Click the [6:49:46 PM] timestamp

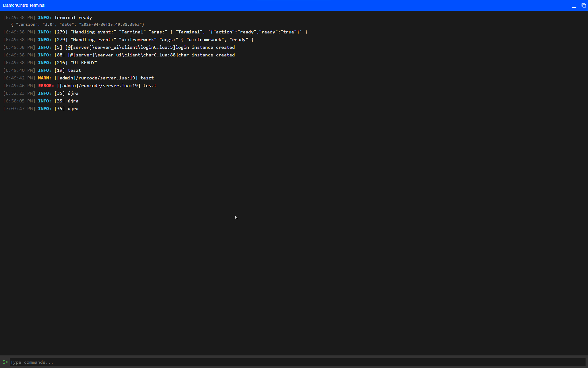[x=19, y=86]
